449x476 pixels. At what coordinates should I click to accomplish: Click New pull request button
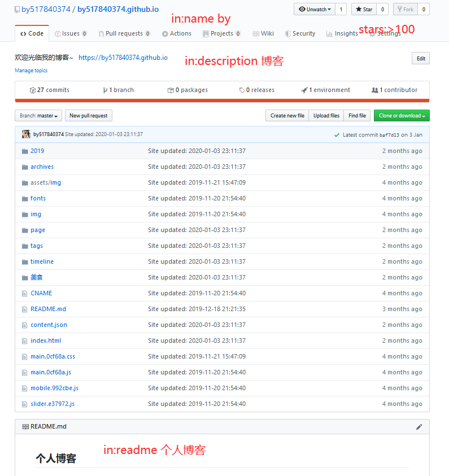(x=89, y=116)
